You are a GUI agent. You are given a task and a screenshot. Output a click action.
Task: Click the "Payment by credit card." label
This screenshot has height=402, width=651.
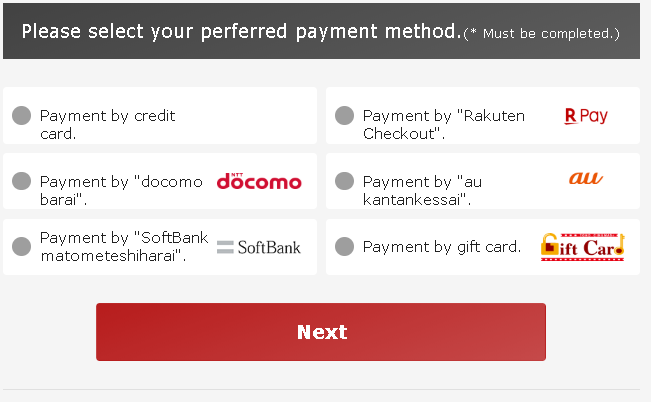[x=107, y=124]
